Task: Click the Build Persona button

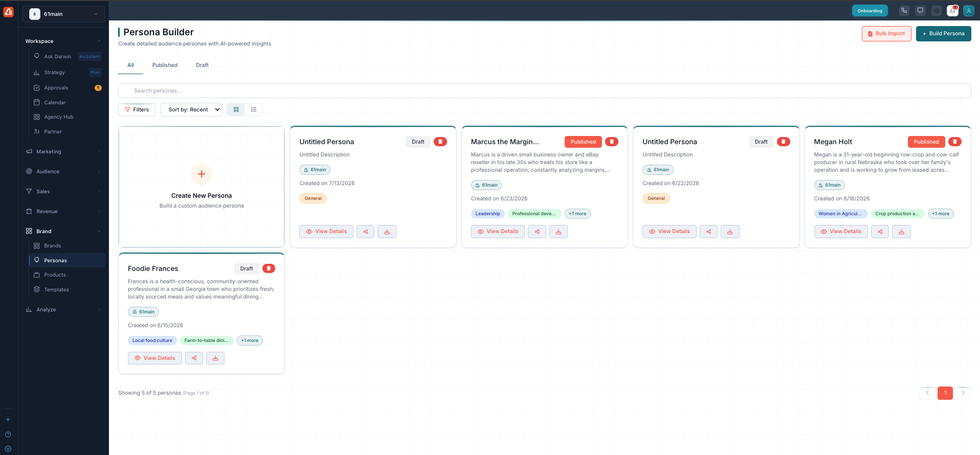Action: 943,34
